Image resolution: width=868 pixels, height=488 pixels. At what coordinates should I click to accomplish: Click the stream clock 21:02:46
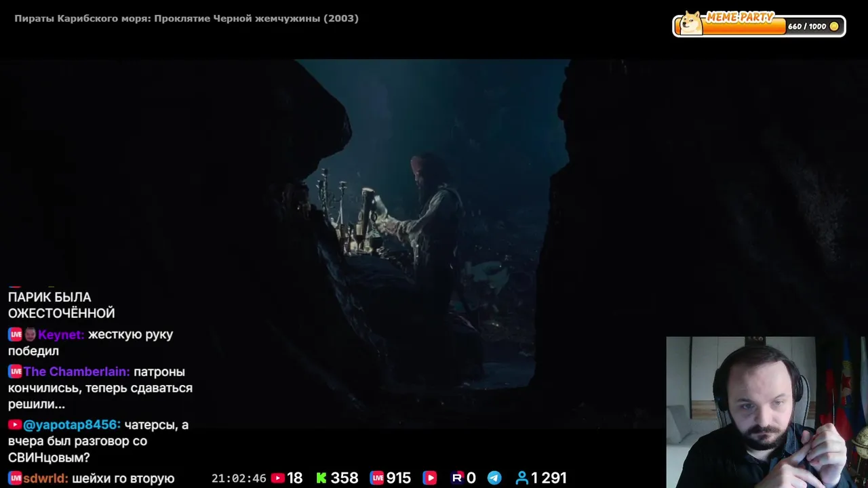239,479
